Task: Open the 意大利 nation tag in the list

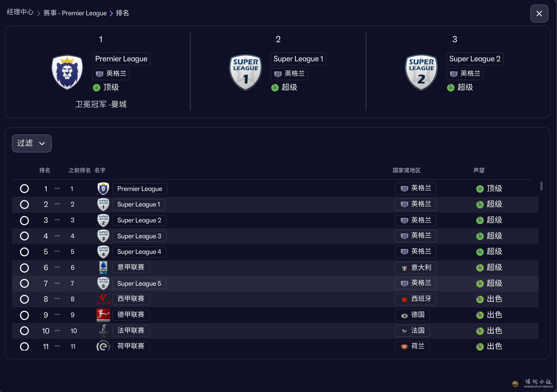Action: (x=416, y=268)
